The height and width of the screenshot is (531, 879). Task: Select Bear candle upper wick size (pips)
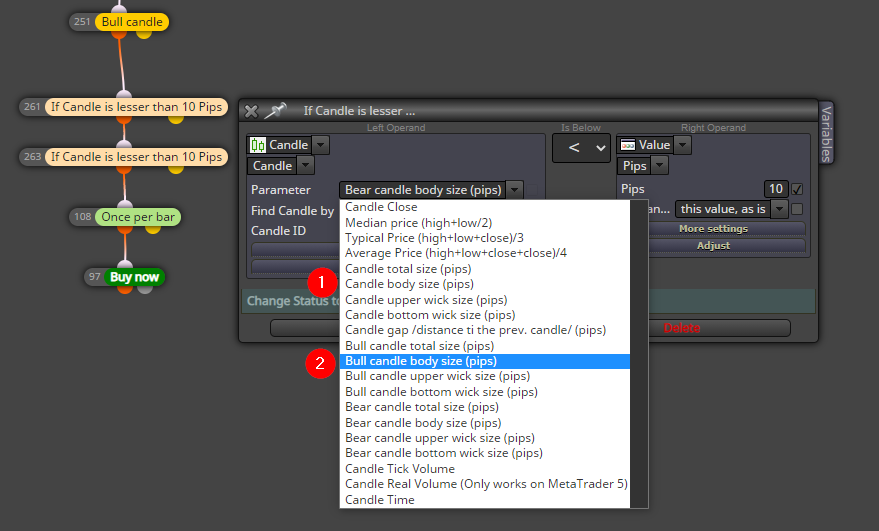click(484, 437)
